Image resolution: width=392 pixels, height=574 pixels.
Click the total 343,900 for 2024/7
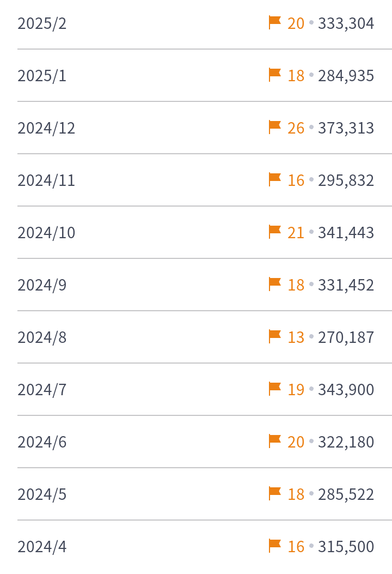click(346, 390)
